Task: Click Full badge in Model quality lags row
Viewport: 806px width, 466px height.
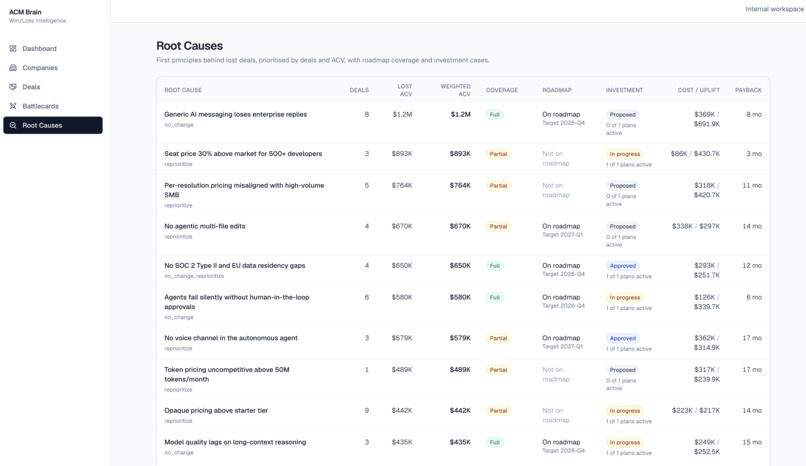Action: 494,442
